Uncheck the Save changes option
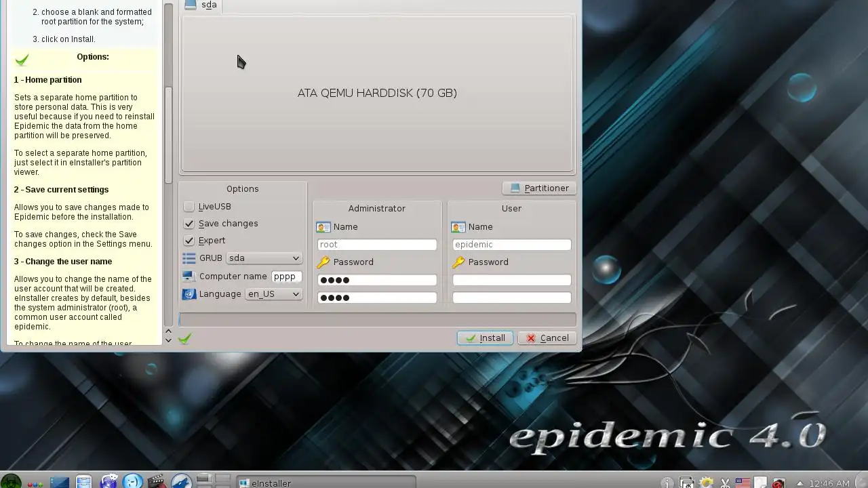The height and width of the screenshot is (488, 868). [x=189, y=223]
